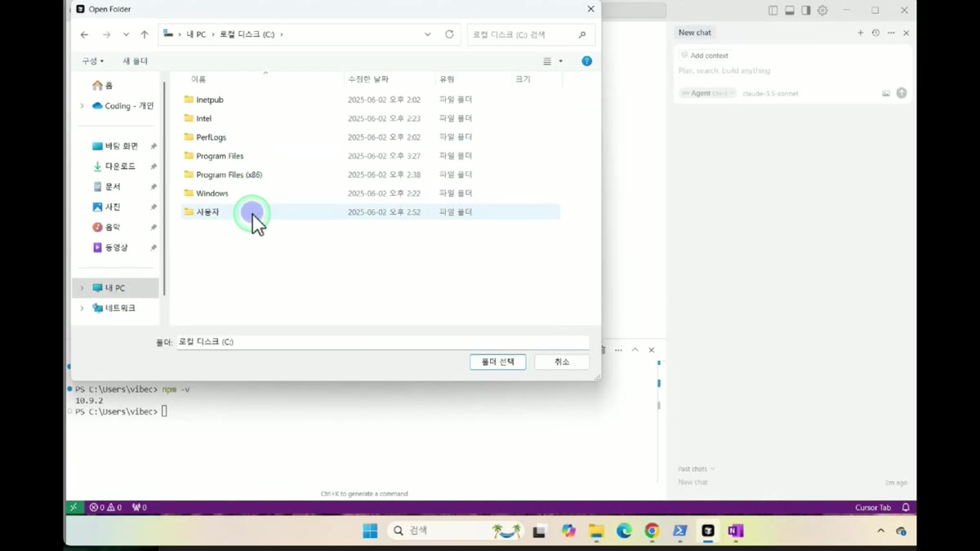Click the forward arrow in Open Folder dialog
The image size is (980, 551).
(x=106, y=34)
